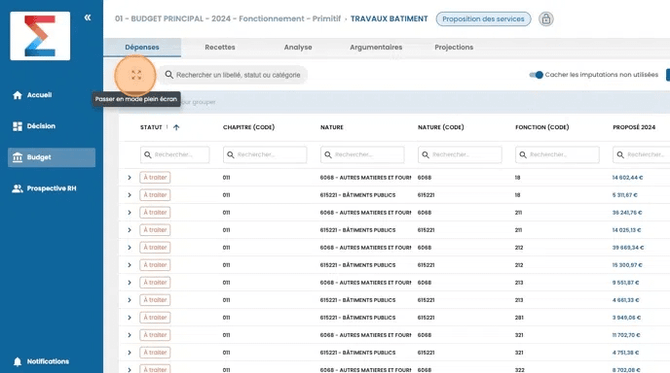
Task: Sort by Proposé 2024 column header
Action: [634, 127]
